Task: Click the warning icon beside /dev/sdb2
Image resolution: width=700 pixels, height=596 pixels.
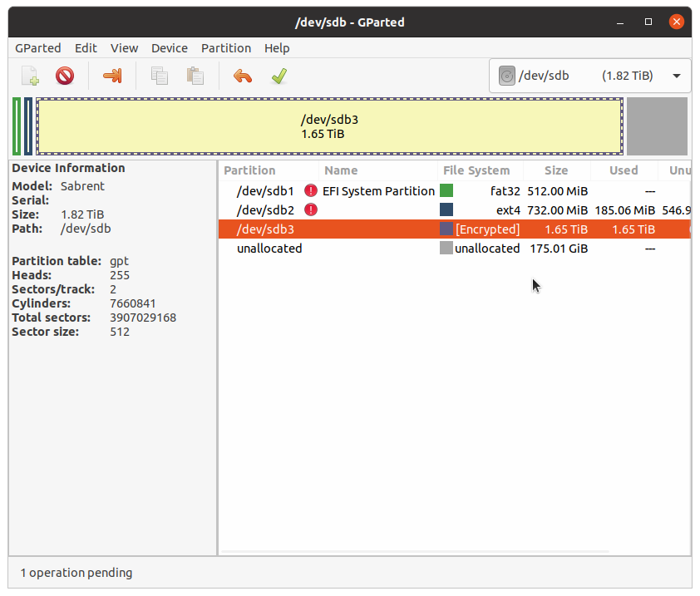Action: coord(311,209)
